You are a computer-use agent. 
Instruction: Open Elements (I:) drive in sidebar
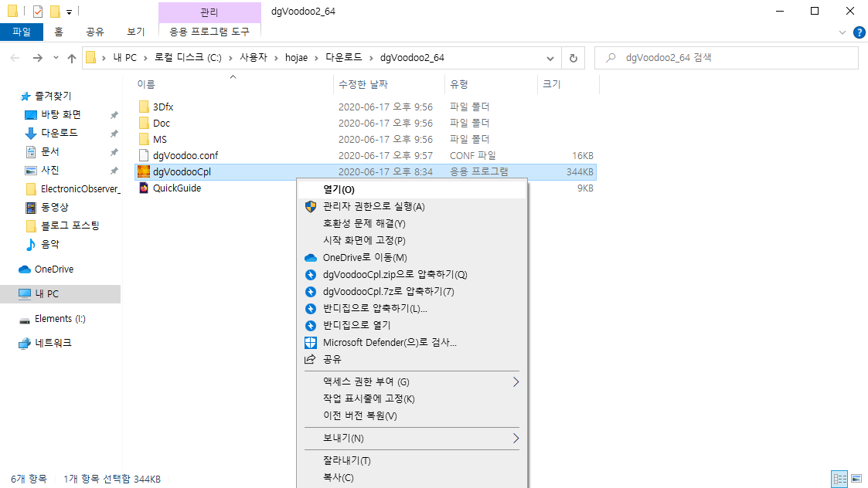click(60, 319)
